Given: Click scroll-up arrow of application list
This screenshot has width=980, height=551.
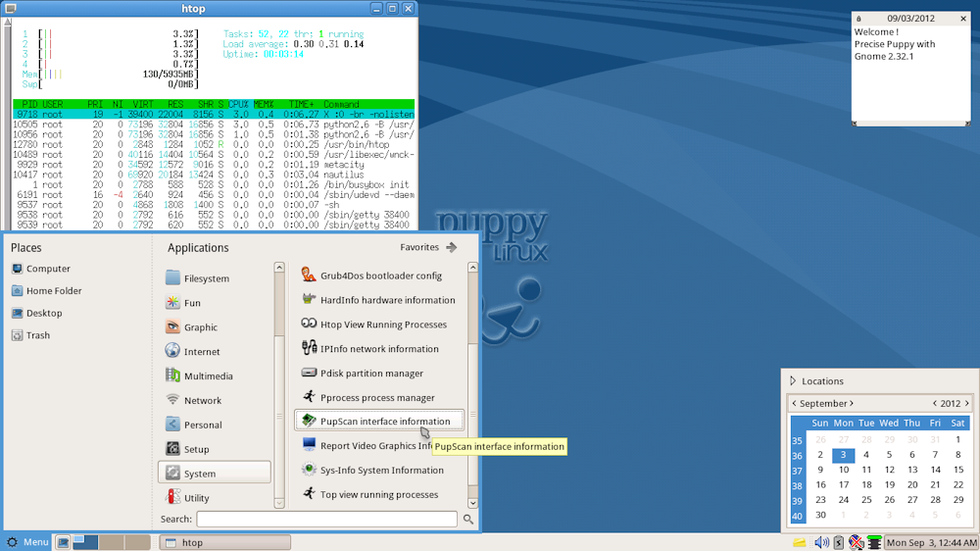Looking at the screenshot, I should click(x=473, y=268).
